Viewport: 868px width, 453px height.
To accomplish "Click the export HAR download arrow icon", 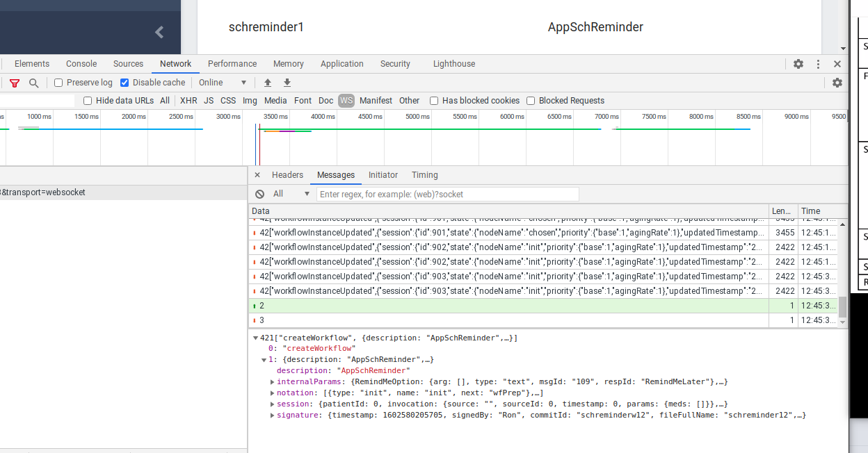I will (287, 83).
